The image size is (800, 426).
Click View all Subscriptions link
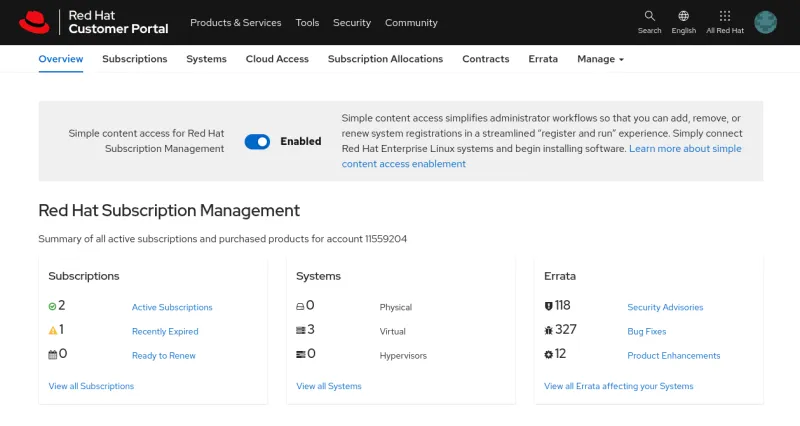tap(91, 386)
